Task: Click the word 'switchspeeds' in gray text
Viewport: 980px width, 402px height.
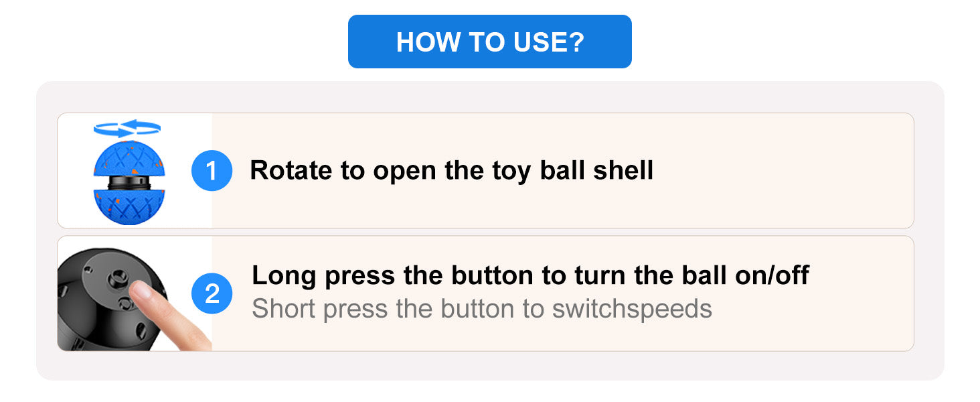Action: tap(632, 309)
